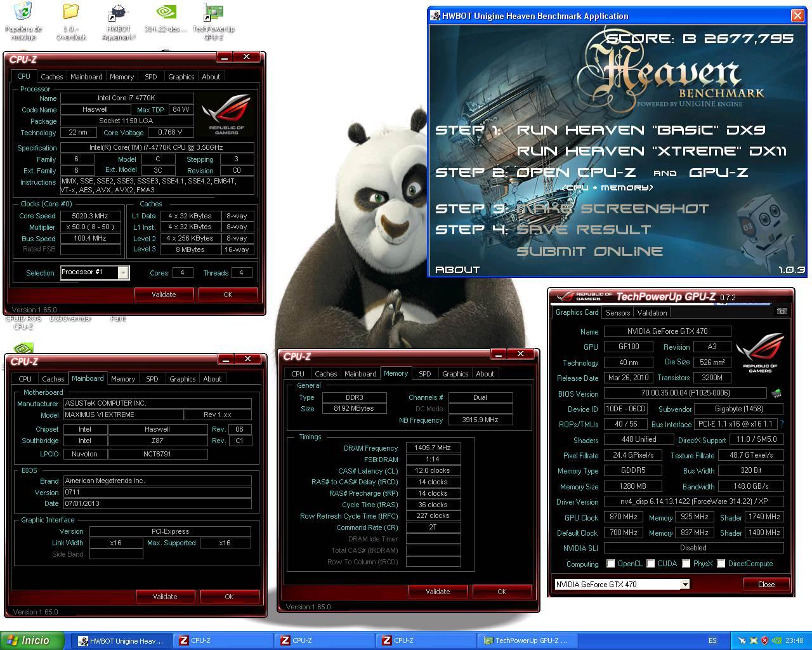Viewport: 812px width, 650px height.
Task: Click the Core Speed 5020.3 MHz value
Action: click(x=91, y=216)
